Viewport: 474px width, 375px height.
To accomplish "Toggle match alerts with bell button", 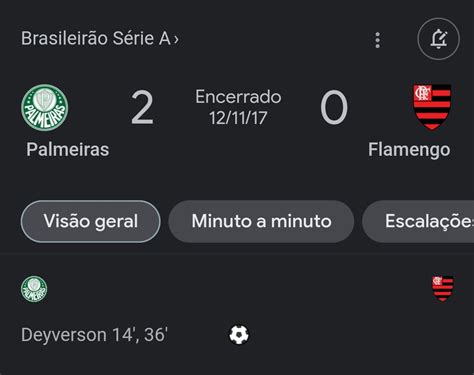I will point(438,39).
